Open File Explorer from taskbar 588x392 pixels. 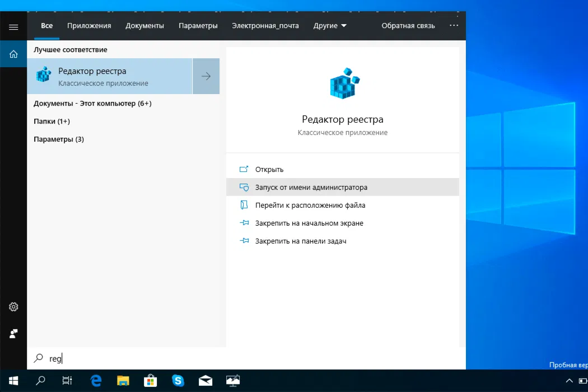[x=123, y=381]
